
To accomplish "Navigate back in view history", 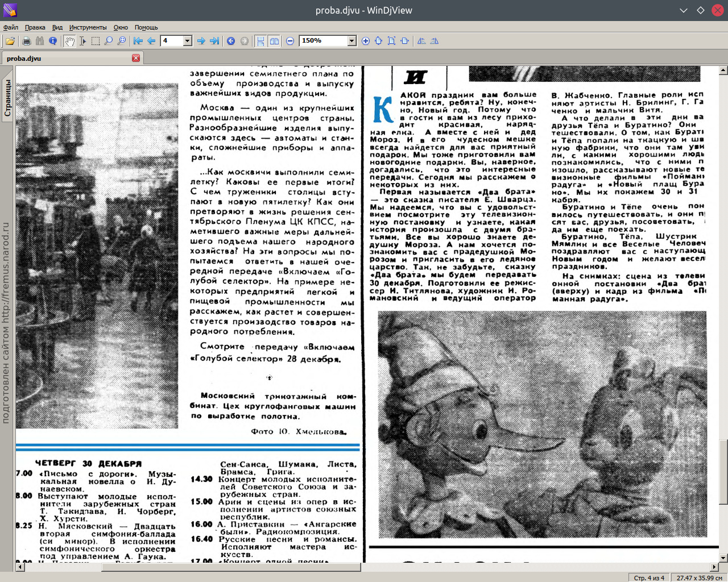I will [x=231, y=41].
